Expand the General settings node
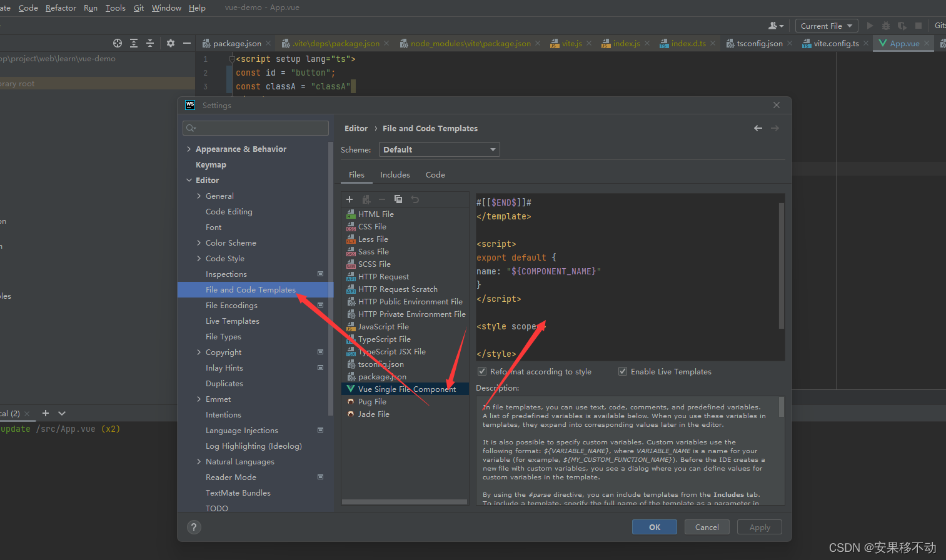Viewport: 946px width, 560px height. 199,196
